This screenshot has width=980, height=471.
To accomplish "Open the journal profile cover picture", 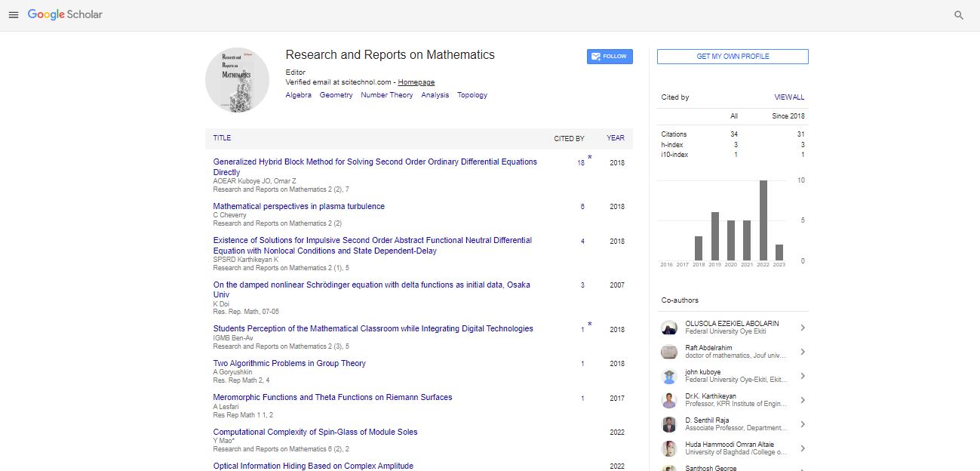I will click(x=237, y=80).
